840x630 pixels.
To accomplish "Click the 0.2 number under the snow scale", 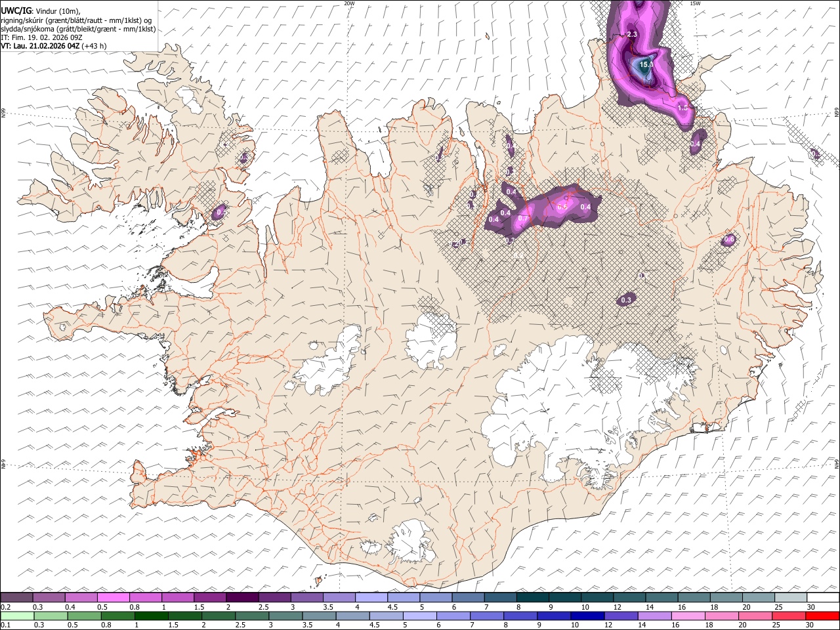I will click(5, 607).
